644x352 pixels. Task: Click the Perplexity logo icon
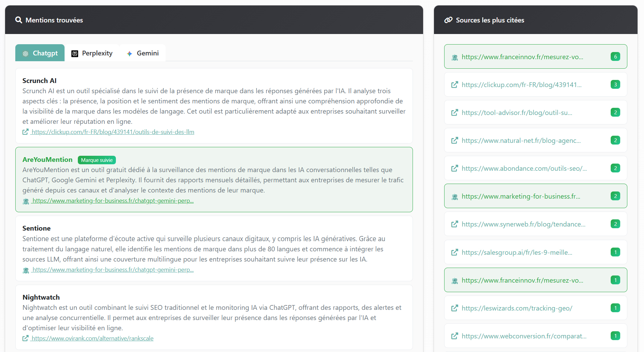pyautogui.click(x=75, y=53)
